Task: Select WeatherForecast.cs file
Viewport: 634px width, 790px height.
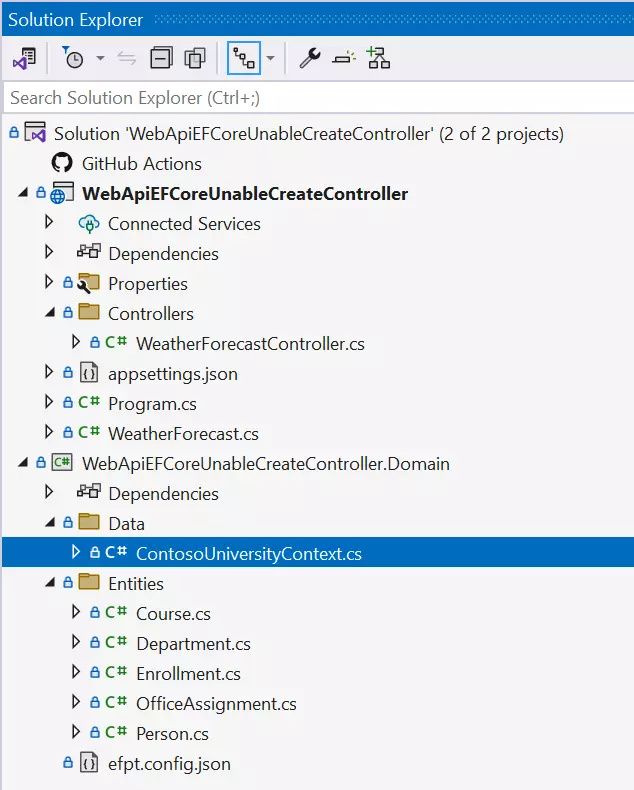Action: click(183, 434)
